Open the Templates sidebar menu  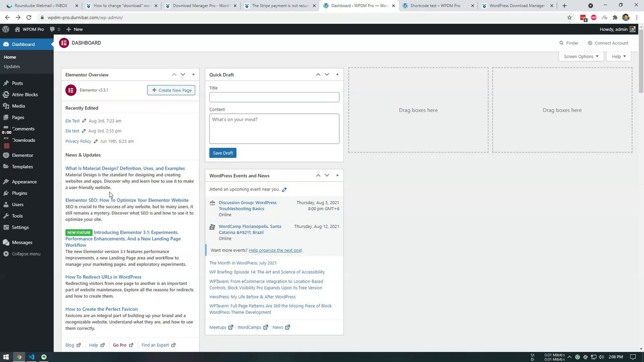click(x=22, y=166)
